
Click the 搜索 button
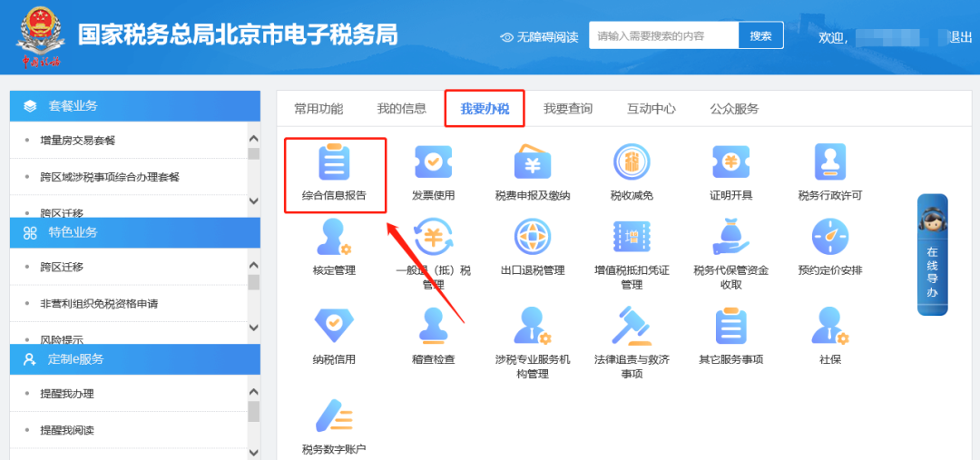click(x=761, y=35)
